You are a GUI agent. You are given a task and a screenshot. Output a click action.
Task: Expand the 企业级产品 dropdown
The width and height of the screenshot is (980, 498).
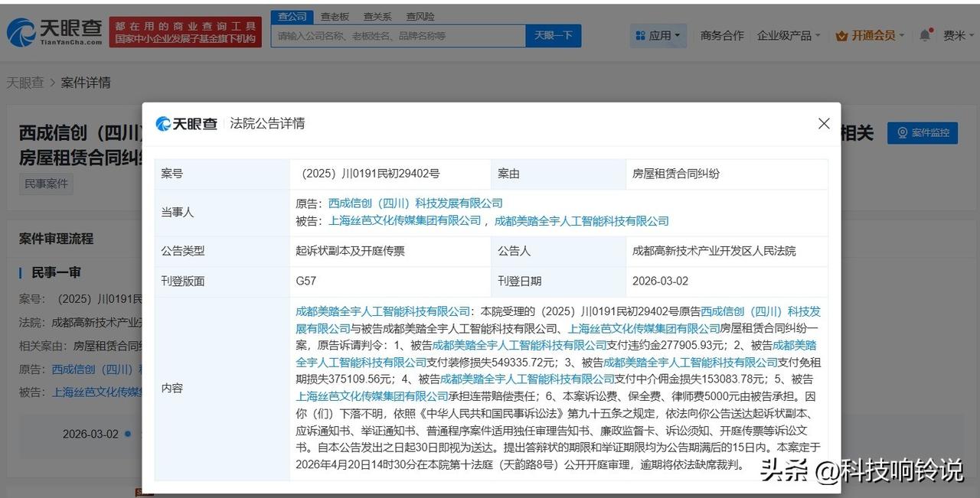pos(784,34)
